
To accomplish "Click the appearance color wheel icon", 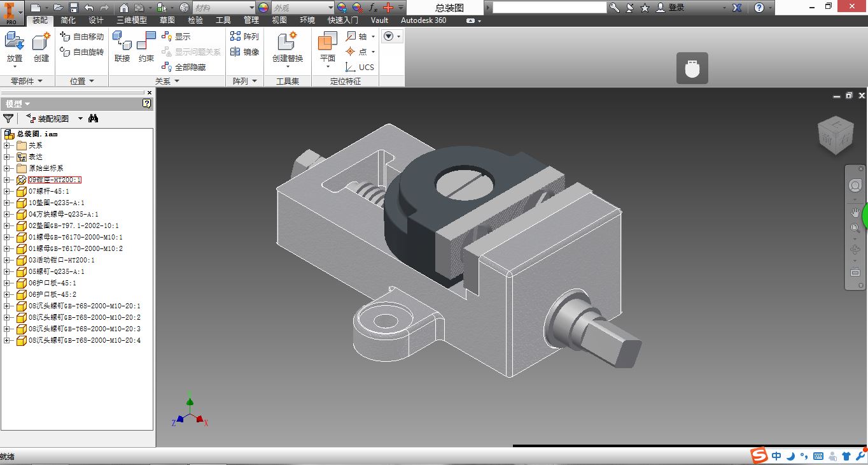I will pos(263,8).
